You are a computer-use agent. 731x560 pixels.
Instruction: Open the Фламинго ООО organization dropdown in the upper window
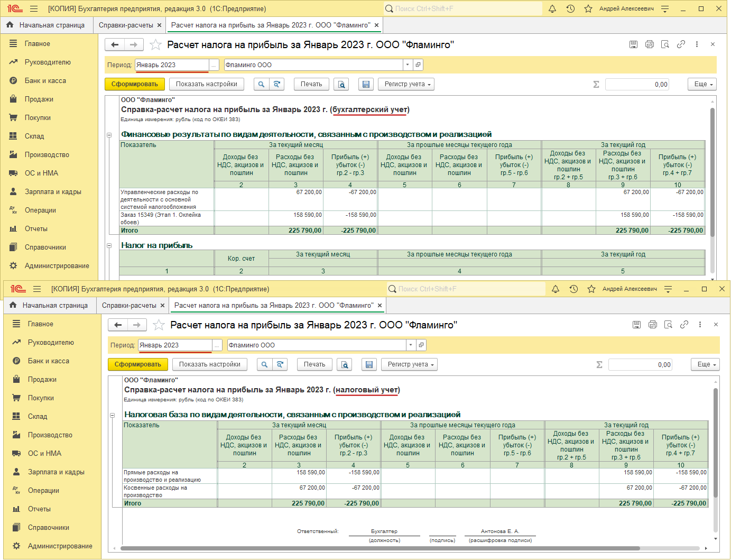click(x=407, y=65)
